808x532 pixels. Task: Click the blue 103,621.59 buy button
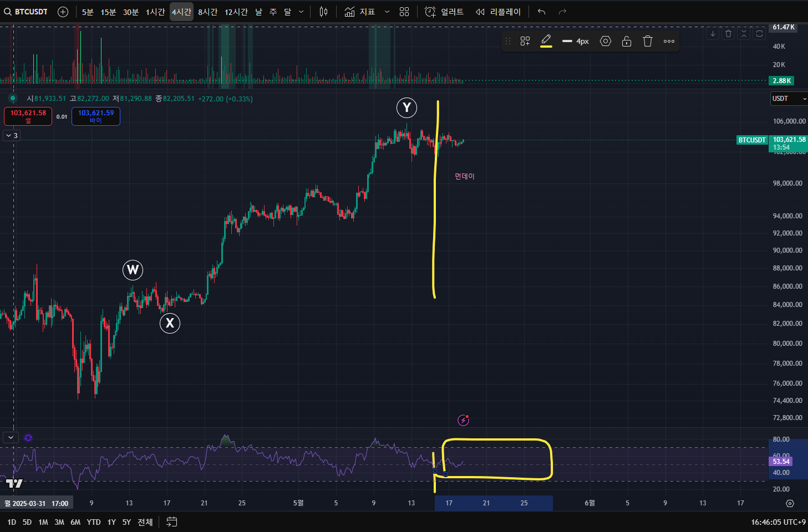[x=96, y=116]
